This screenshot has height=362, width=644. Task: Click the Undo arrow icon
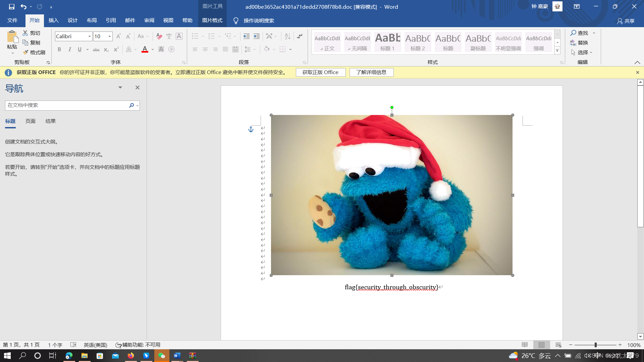pyautogui.click(x=23, y=7)
